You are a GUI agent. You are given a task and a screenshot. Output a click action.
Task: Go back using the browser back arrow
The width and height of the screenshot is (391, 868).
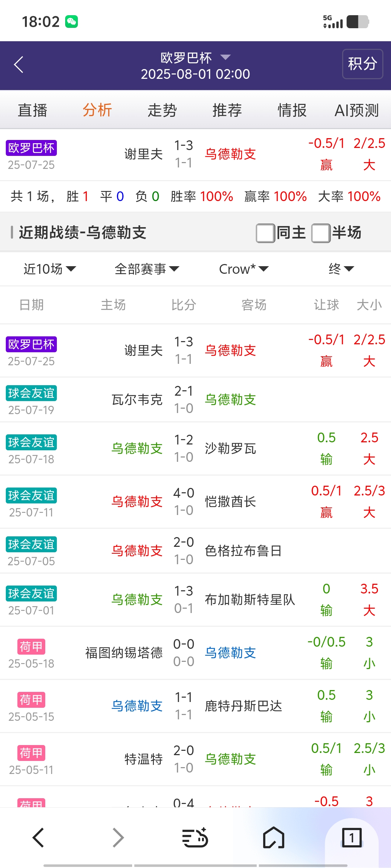[38, 838]
